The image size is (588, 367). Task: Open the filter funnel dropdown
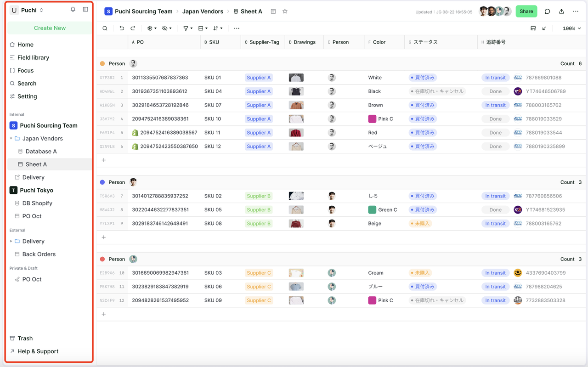click(x=187, y=28)
